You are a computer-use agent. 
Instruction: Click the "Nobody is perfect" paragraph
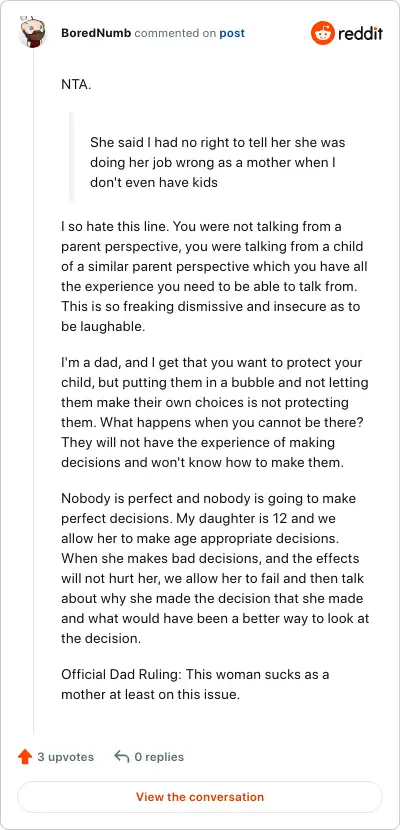tap(215, 568)
